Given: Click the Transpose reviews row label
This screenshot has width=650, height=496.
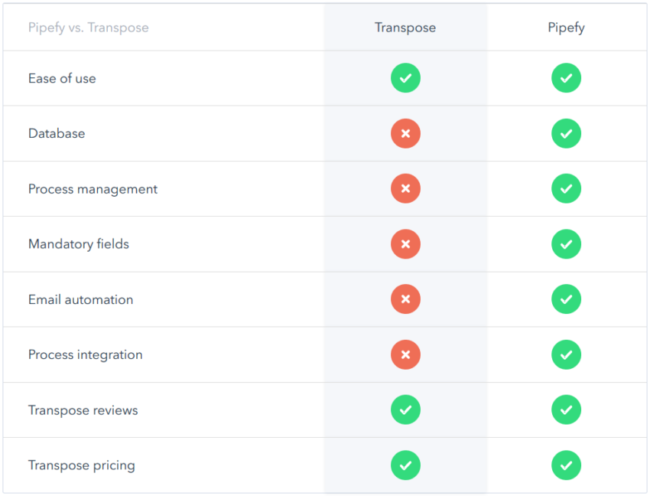Looking at the screenshot, I should coord(83,410).
